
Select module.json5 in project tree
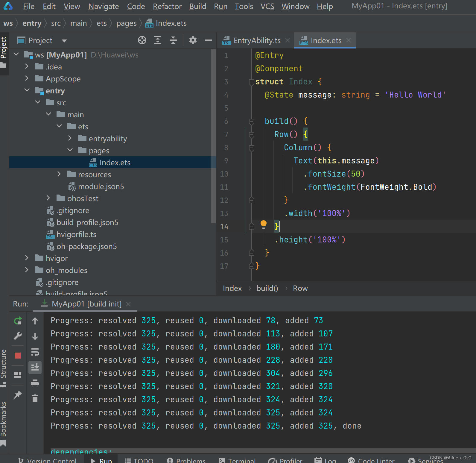point(101,186)
